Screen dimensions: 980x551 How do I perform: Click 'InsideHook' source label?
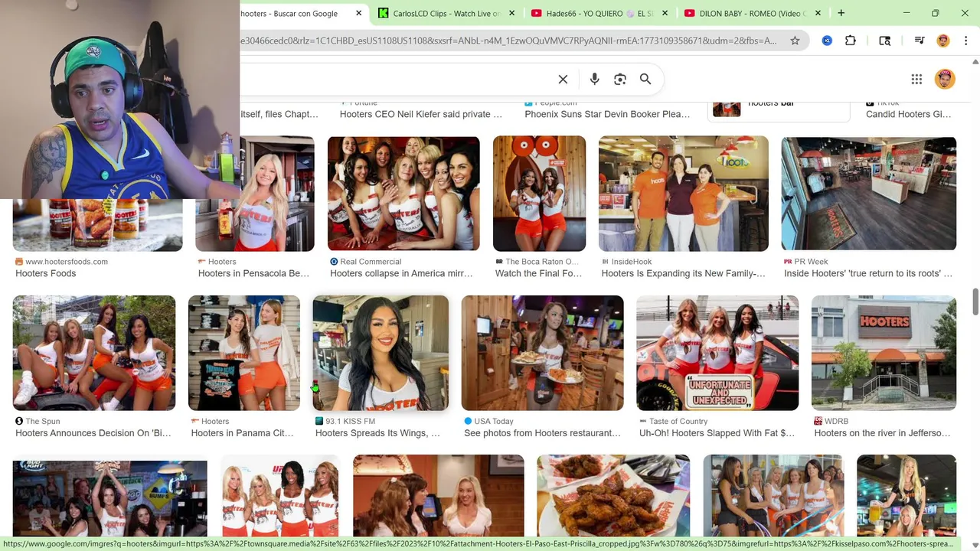coord(632,262)
